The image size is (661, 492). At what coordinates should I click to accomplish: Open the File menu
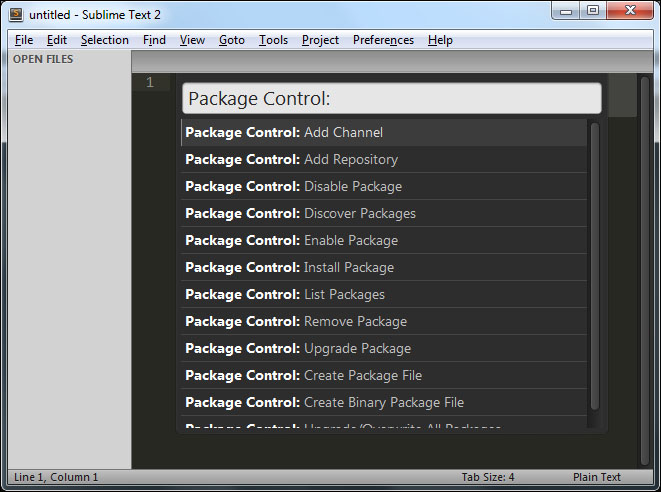pos(24,40)
